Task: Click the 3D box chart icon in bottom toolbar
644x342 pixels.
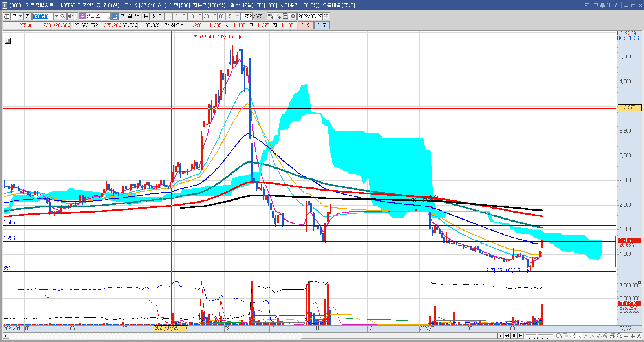Action: [606, 336]
